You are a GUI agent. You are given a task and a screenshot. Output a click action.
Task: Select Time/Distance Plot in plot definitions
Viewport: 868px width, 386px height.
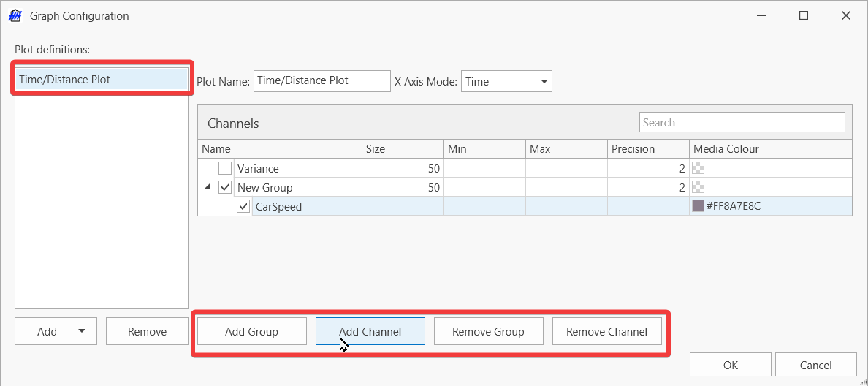(101, 80)
